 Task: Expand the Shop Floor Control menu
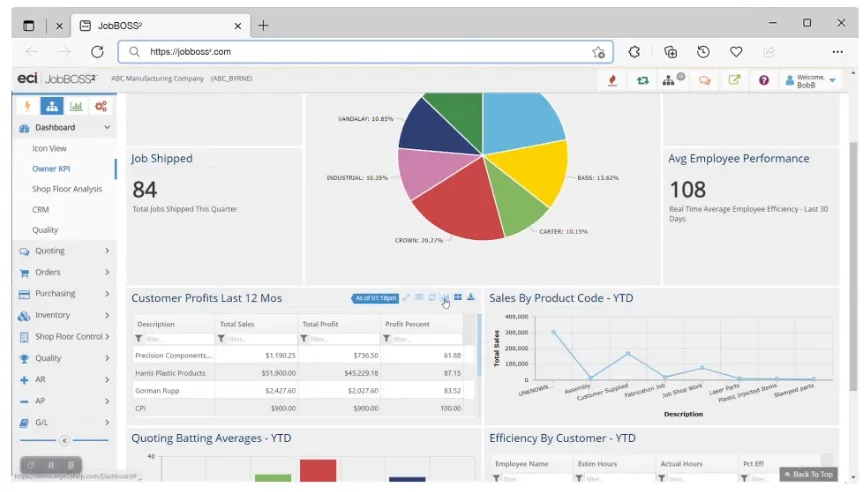(x=65, y=337)
